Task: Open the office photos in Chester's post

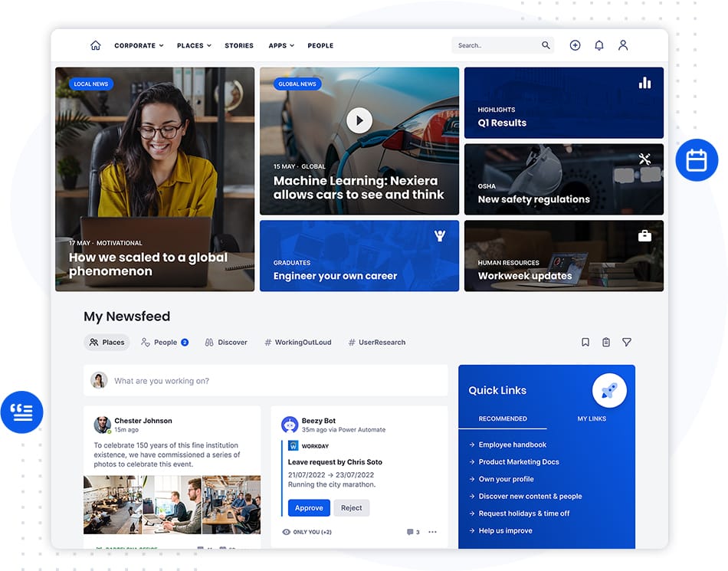Action: pos(172,504)
